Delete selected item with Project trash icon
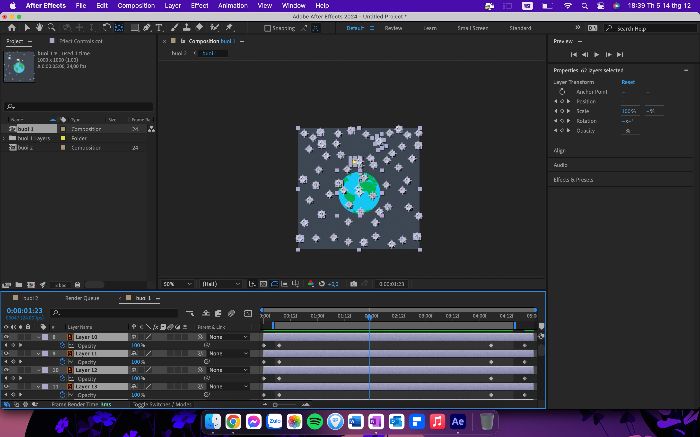The image size is (700, 437). [x=77, y=285]
